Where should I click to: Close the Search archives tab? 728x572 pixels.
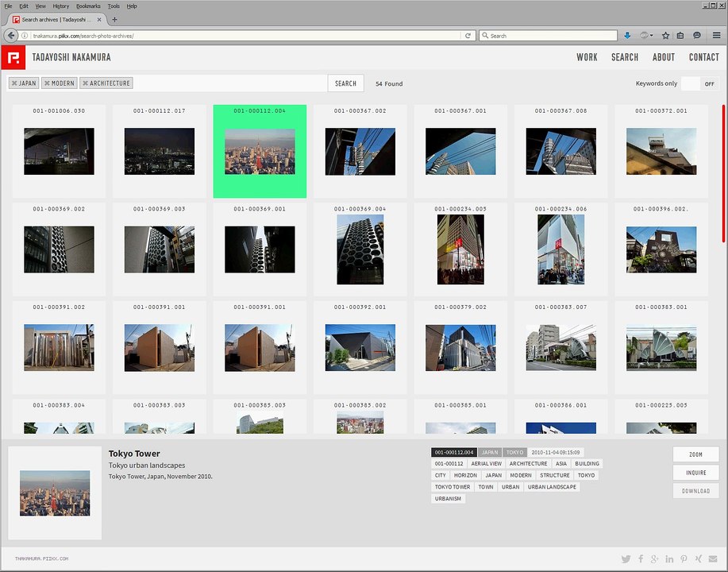pyautogui.click(x=99, y=20)
